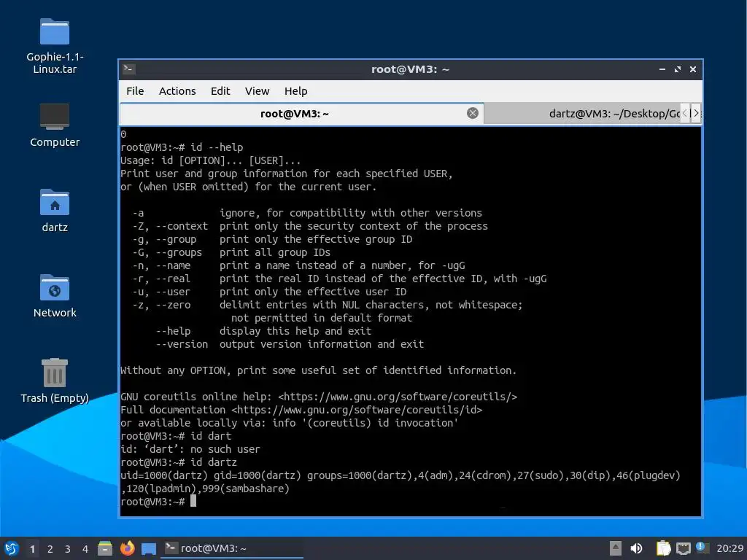Click the terminal icon in the title bar
This screenshot has width=747, height=560.
[x=128, y=69]
